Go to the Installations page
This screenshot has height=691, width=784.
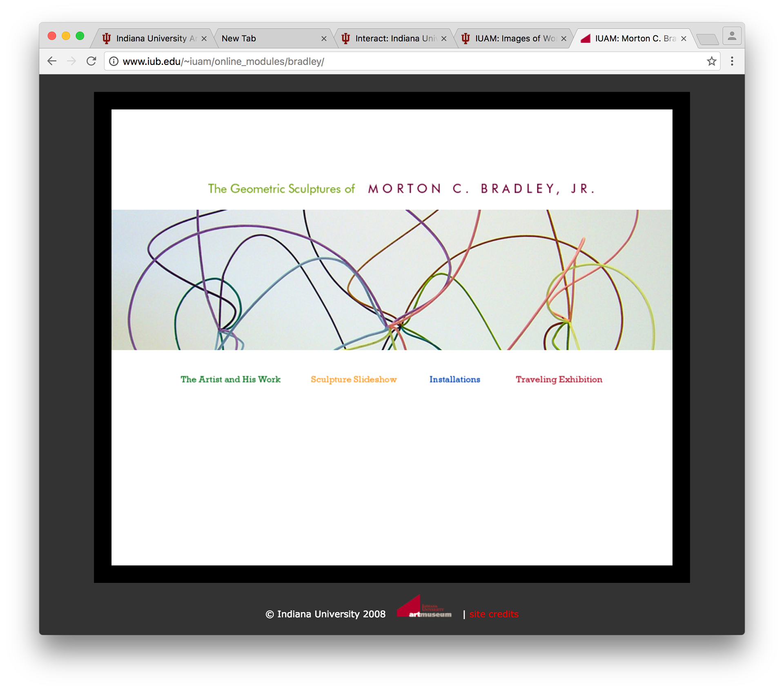pyautogui.click(x=454, y=379)
